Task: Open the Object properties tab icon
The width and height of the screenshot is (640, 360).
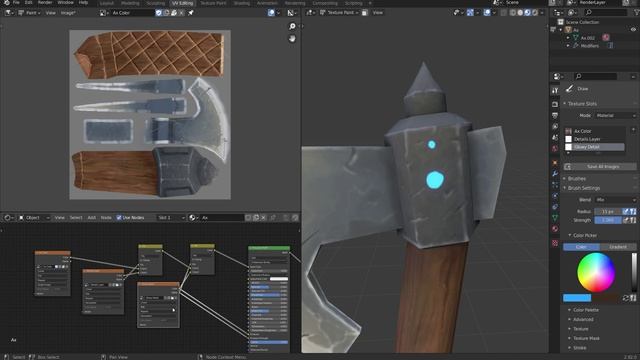Action: 555,163
